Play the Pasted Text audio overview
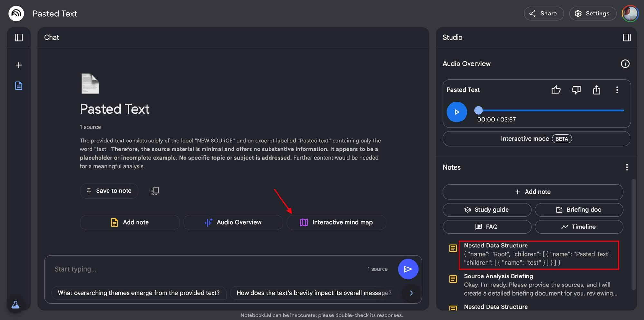 click(457, 112)
